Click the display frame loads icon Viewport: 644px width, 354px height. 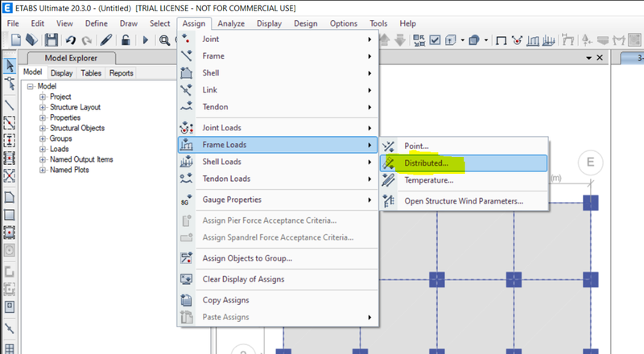tap(533, 40)
